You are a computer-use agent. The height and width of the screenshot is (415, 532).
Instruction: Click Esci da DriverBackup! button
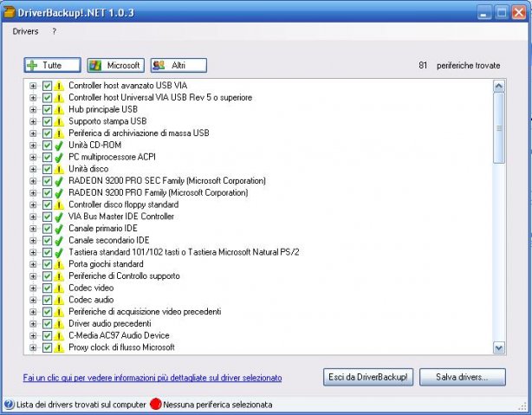click(x=368, y=377)
